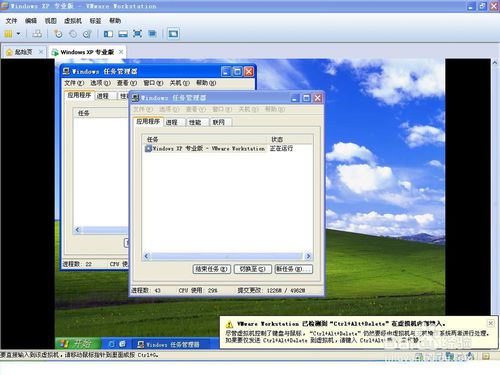Click the scroll up arrow on VM view scrollbar

[495, 63]
